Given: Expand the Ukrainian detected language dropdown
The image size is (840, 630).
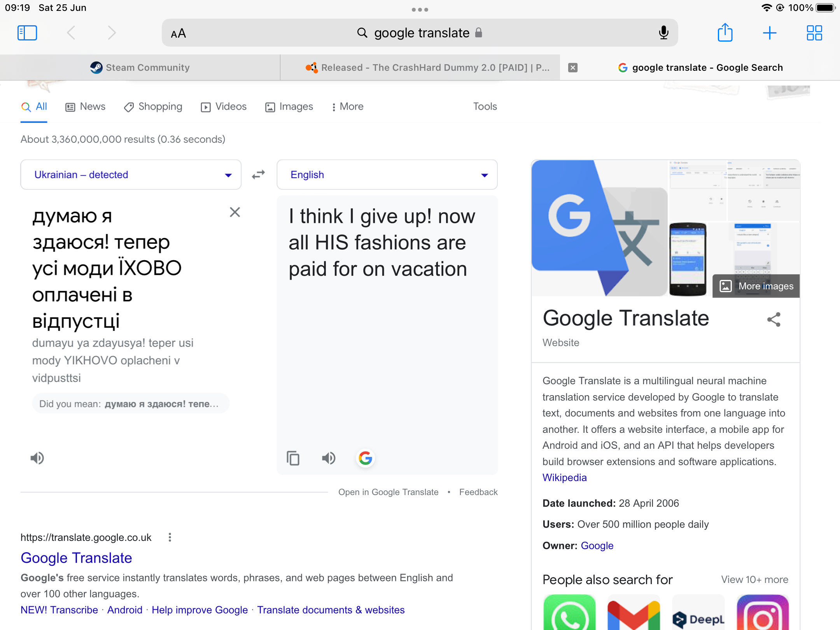Looking at the screenshot, I should point(131,175).
